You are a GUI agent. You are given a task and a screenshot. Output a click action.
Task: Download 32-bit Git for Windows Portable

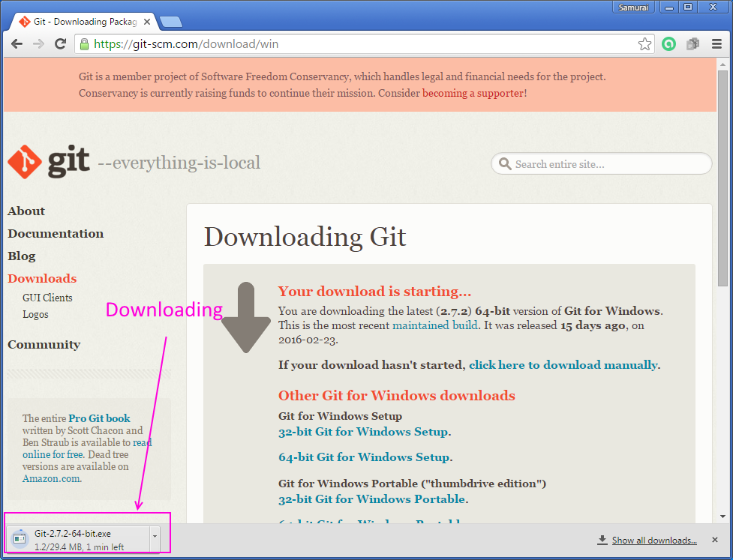(x=371, y=499)
